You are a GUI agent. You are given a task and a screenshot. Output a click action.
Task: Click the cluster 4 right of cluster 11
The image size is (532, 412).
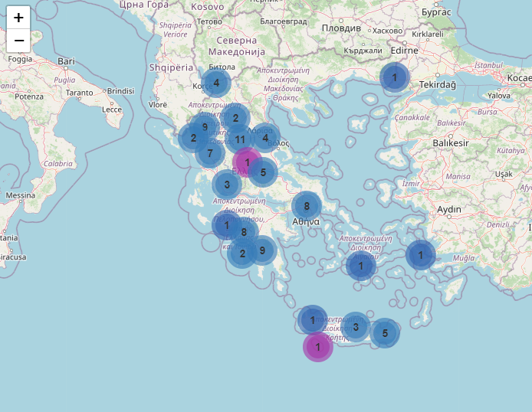point(265,139)
